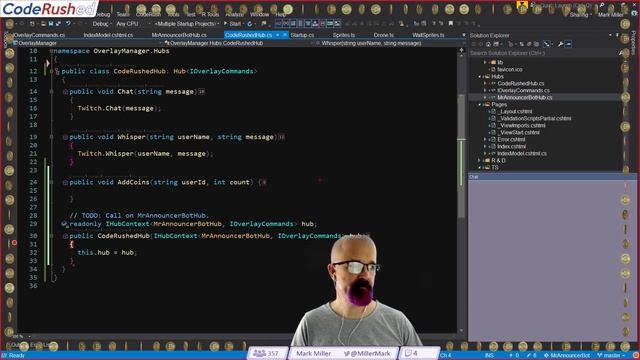This screenshot has width=640, height=360.
Task: Open the OverlayManager.Hubs.CodeRushedHub type dropdown
Action: 239,43
